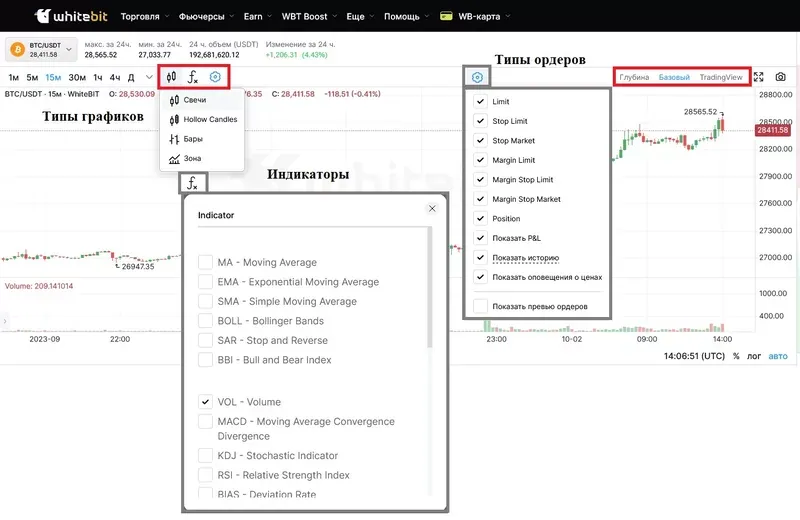Open order types gear icon above Limit list
800x520 pixels.
[x=477, y=77]
